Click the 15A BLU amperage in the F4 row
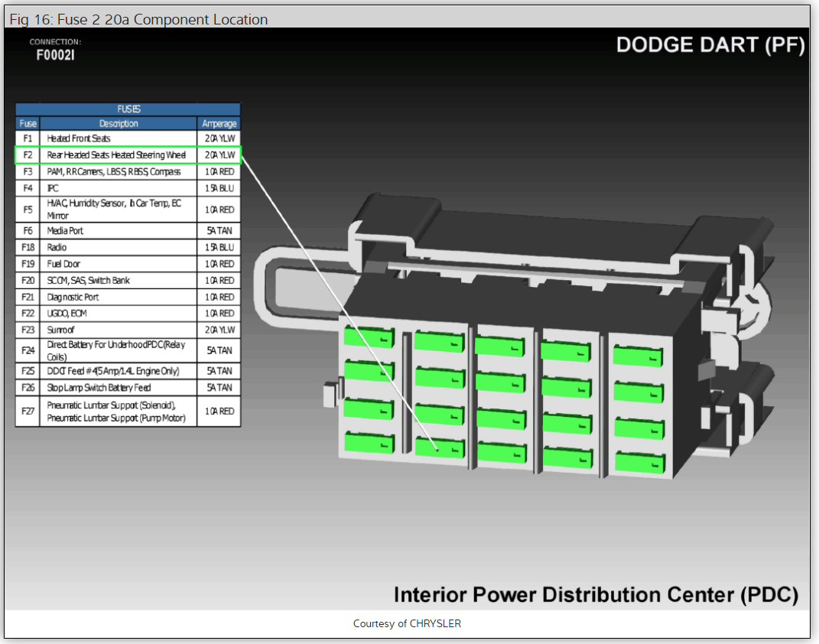819x644 pixels. click(x=219, y=188)
